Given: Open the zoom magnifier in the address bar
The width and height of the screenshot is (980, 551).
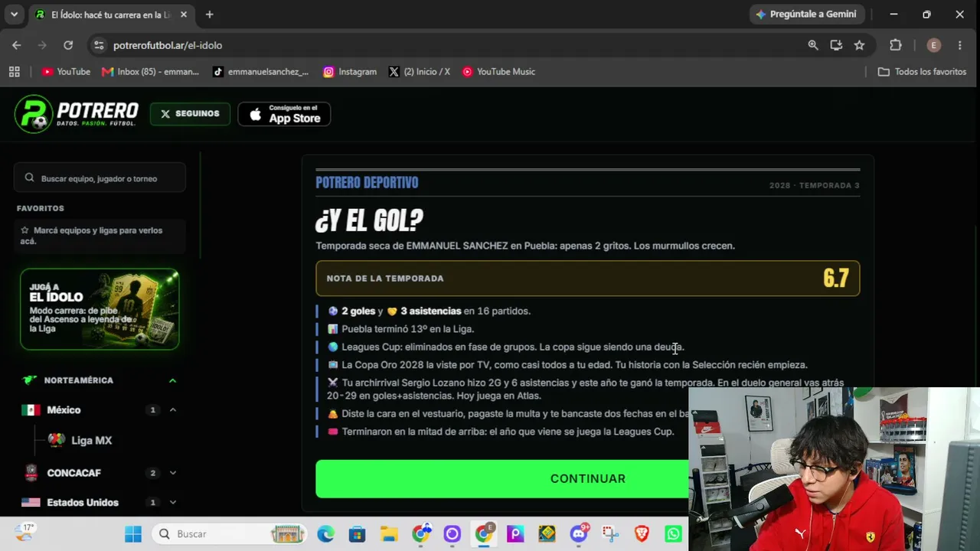Looking at the screenshot, I should tap(813, 45).
